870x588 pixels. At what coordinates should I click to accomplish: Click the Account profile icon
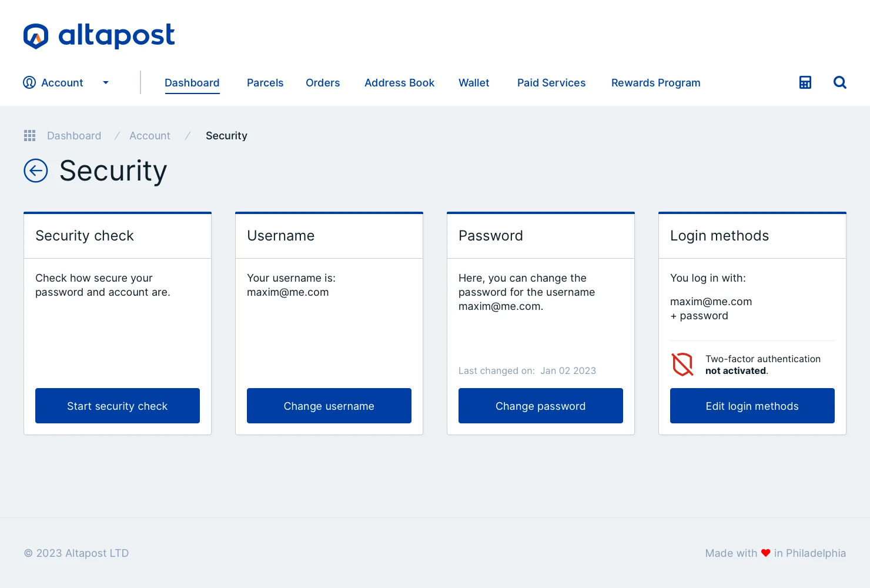tap(29, 82)
